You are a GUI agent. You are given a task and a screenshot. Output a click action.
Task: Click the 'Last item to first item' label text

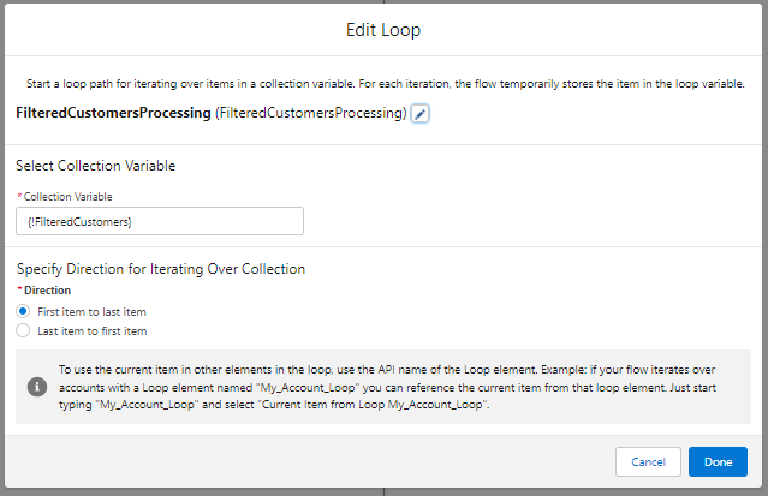pyautogui.click(x=92, y=330)
